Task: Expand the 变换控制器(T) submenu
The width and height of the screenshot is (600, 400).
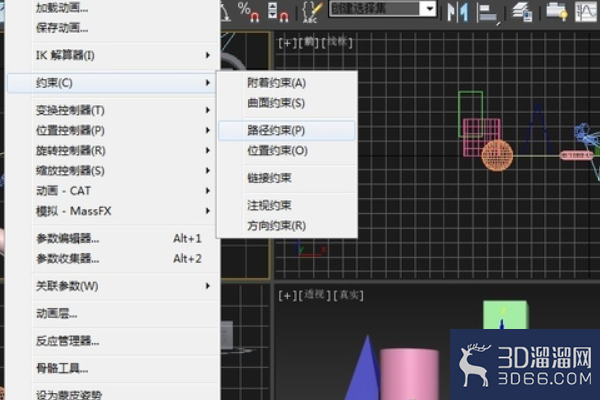Action: (112, 110)
